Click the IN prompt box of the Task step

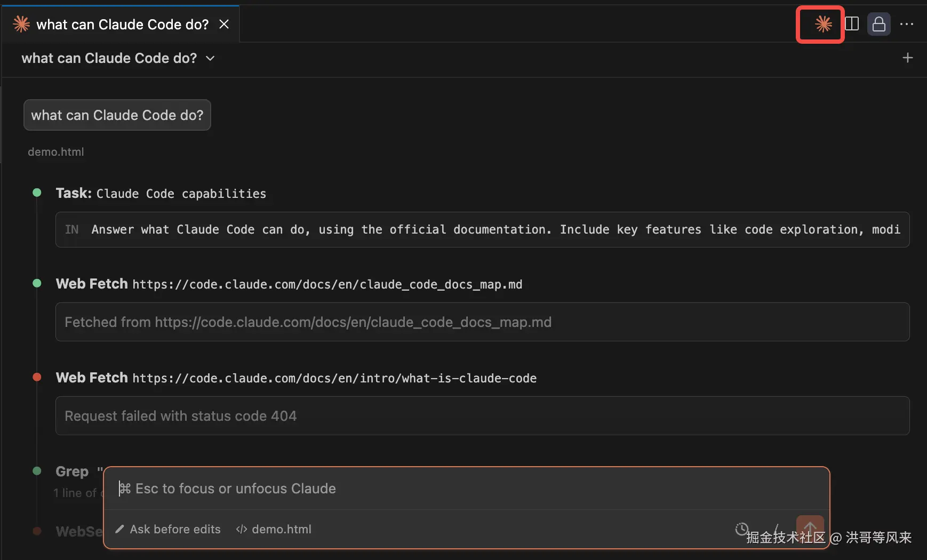pyautogui.click(x=482, y=230)
